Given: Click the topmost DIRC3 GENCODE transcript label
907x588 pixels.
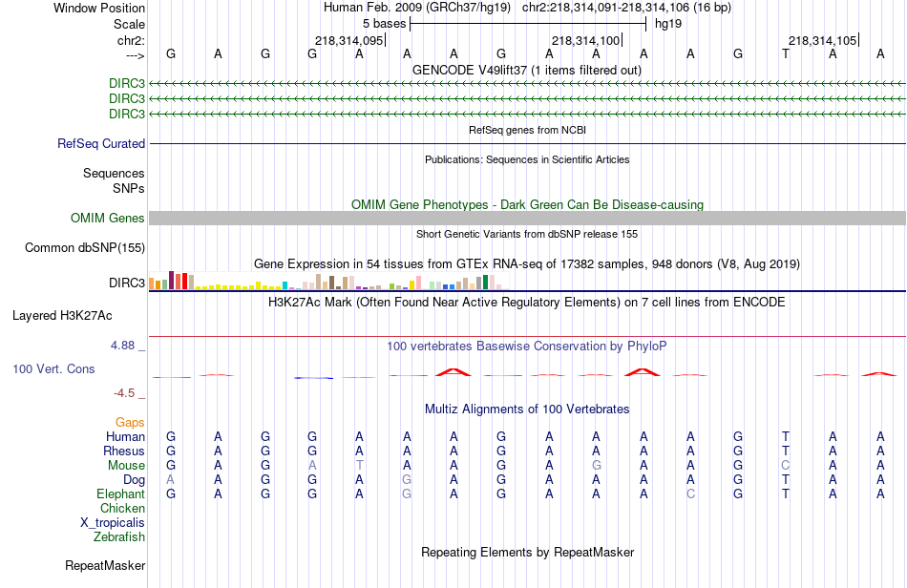Looking at the screenshot, I should 127,83.
